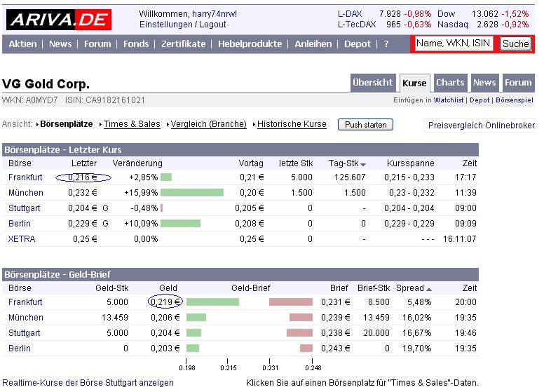The width and height of the screenshot is (544, 392).
Task: Open the Zertifikate menu
Action: (184, 43)
